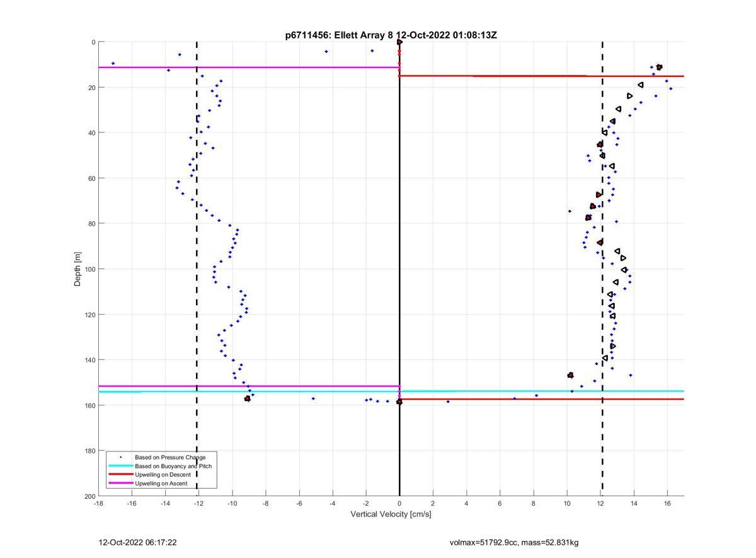Click depth axis tick label '20'

tap(91, 88)
